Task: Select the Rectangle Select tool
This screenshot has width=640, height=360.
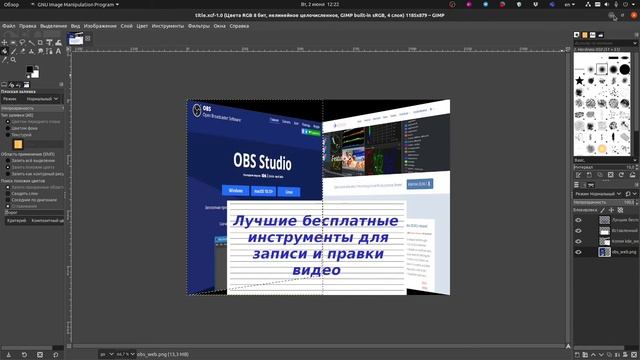Action: click(x=13, y=42)
